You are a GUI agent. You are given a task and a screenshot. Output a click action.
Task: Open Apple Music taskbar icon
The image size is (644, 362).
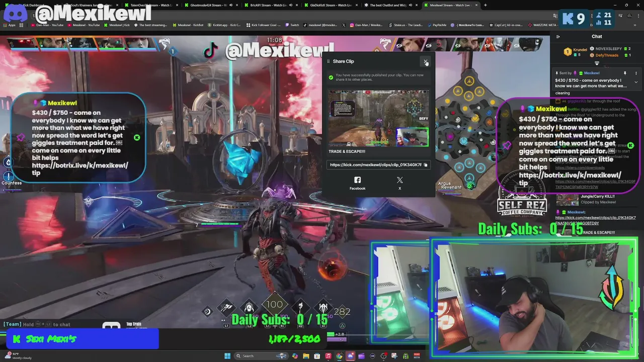[328, 356]
